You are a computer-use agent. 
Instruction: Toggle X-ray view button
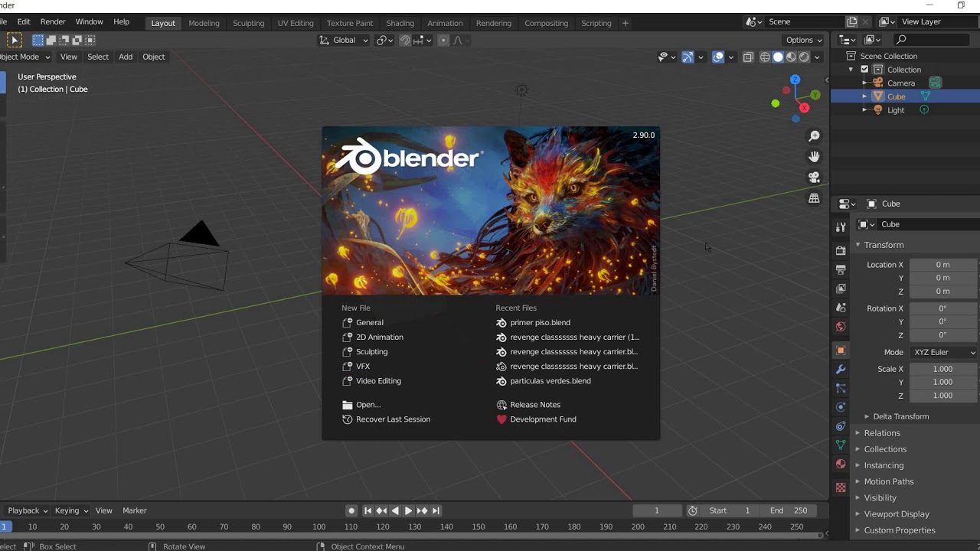point(748,57)
